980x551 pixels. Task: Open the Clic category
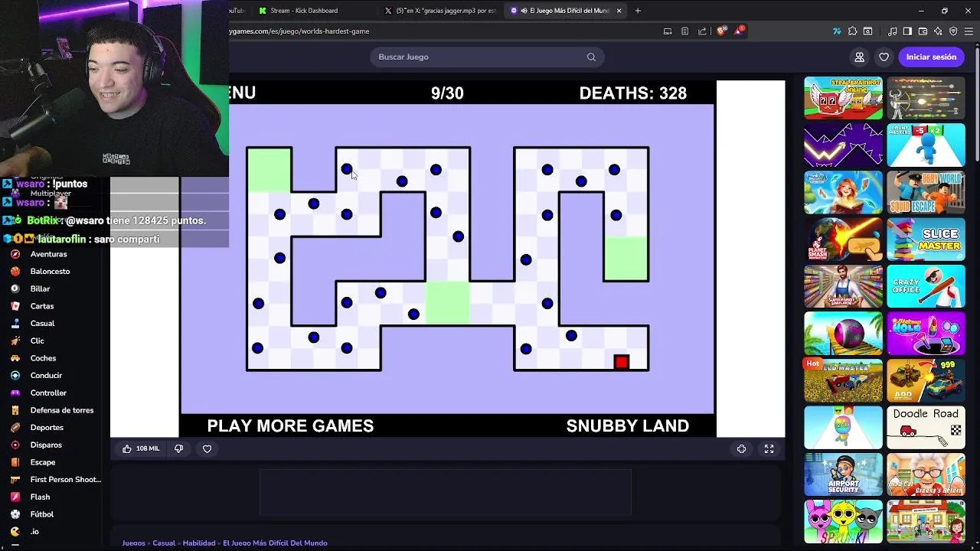click(38, 341)
